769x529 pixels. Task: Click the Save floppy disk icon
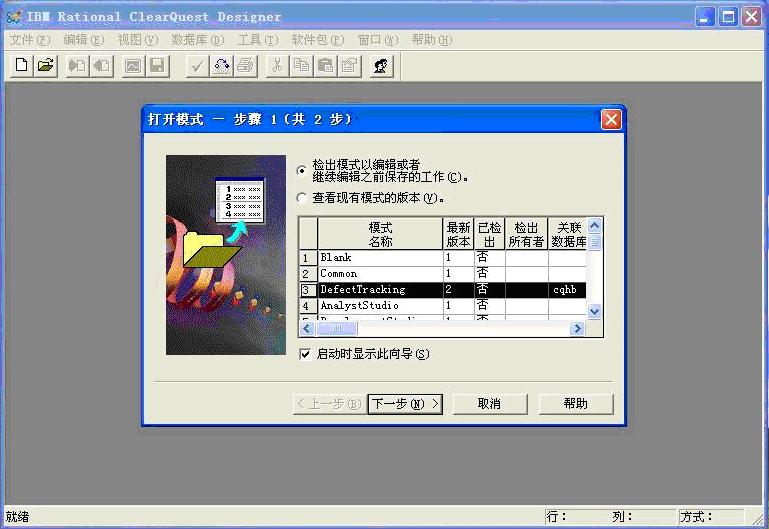click(157, 66)
